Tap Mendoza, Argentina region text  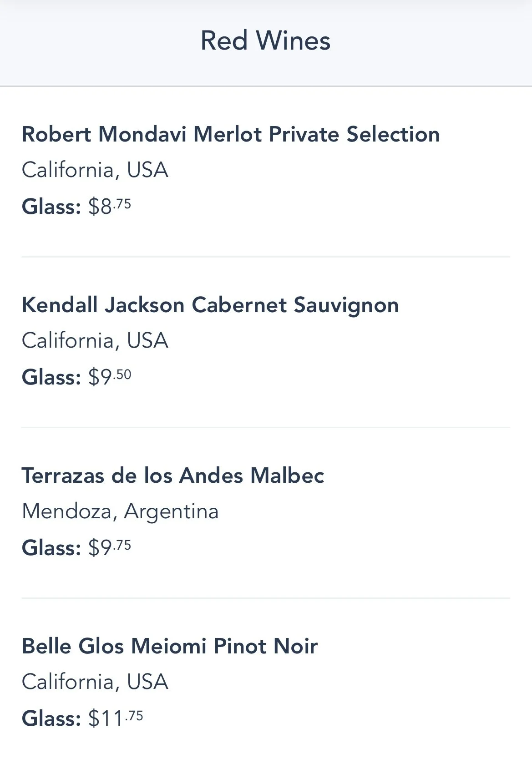120,511
